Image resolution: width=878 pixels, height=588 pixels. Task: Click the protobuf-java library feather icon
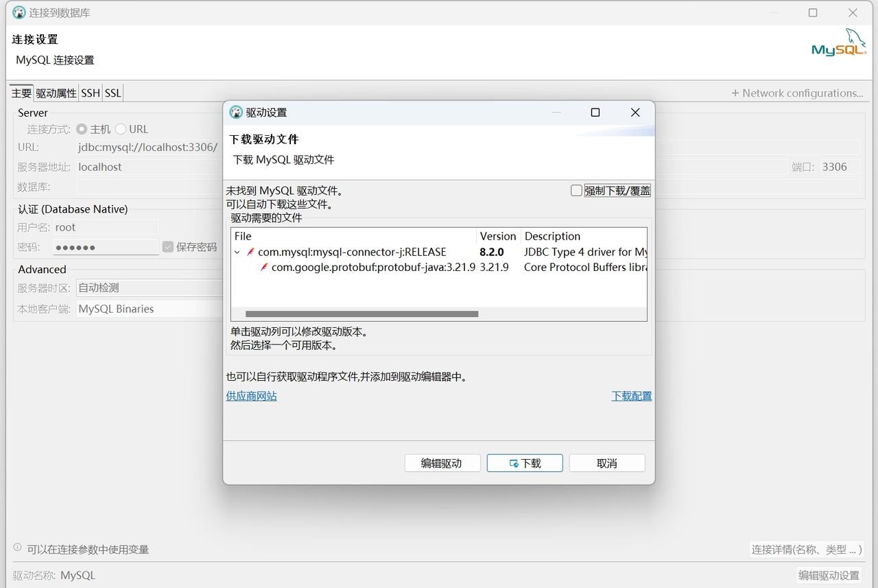(265, 267)
